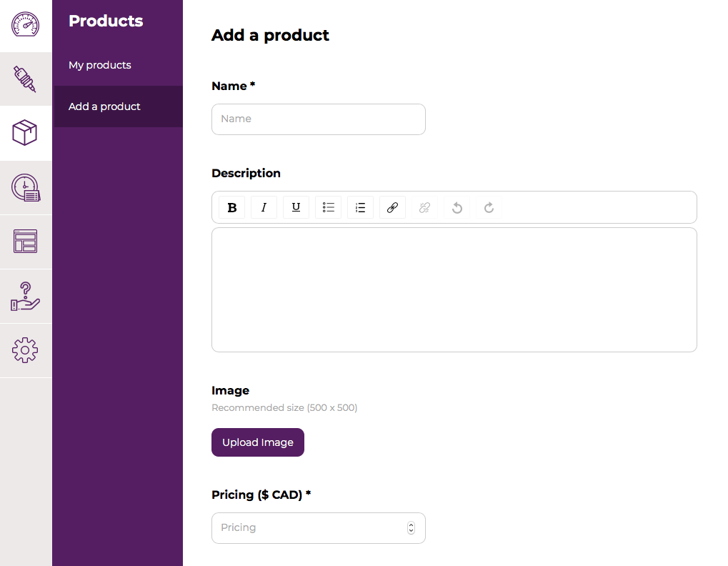
Task: Select Add a product menu item
Action: [x=119, y=106]
